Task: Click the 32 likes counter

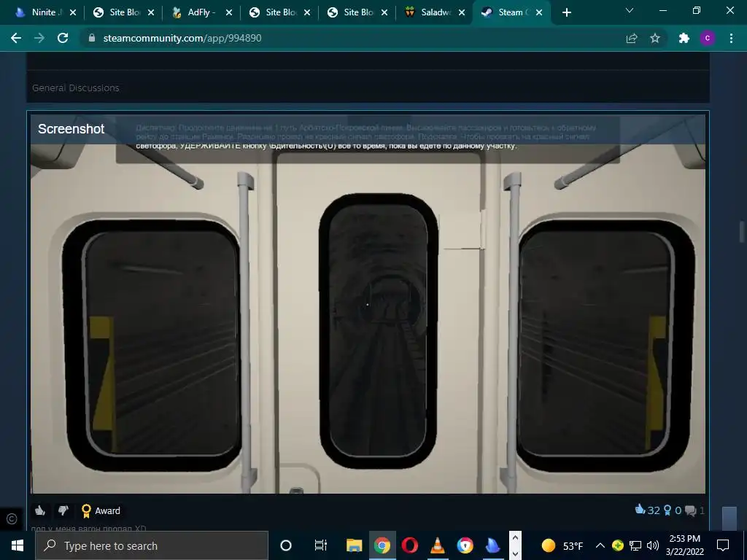Action: (x=648, y=510)
